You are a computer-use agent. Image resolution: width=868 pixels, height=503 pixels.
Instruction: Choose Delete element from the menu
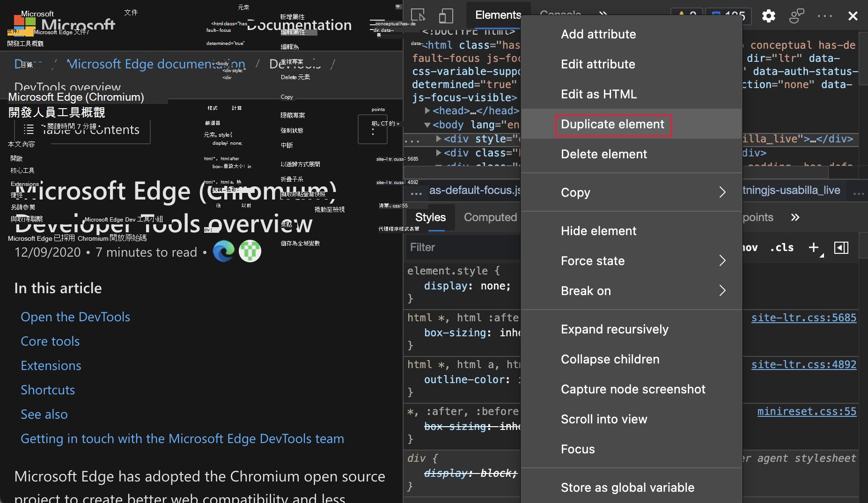point(632,154)
